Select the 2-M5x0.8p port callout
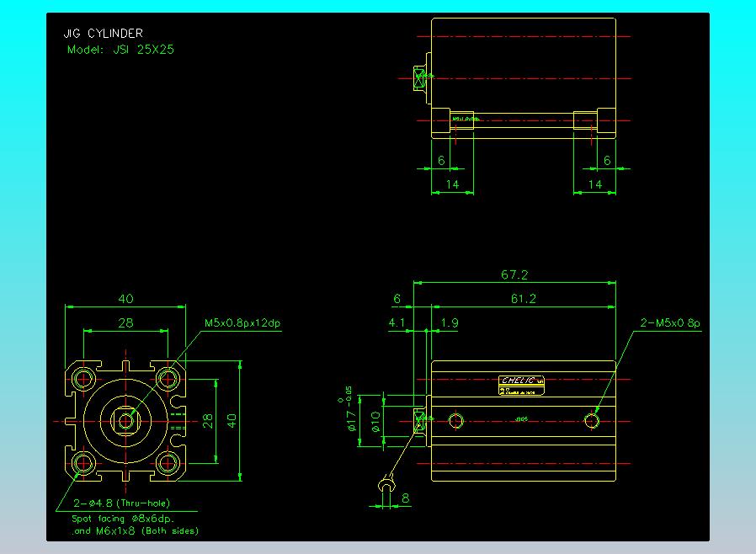756x554 pixels. (x=670, y=322)
